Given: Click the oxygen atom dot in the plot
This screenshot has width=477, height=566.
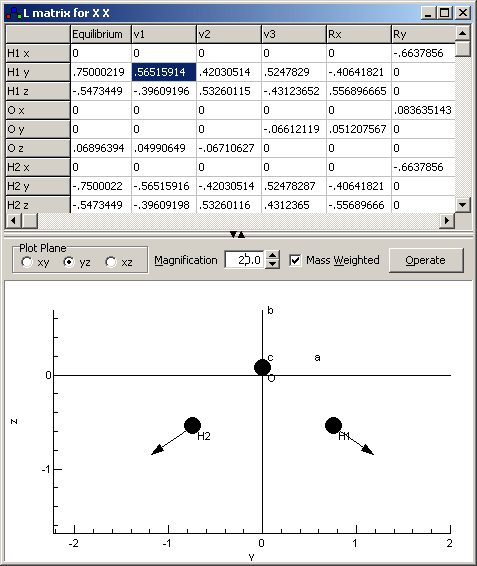Looking at the screenshot, I should tap(263, 367).
